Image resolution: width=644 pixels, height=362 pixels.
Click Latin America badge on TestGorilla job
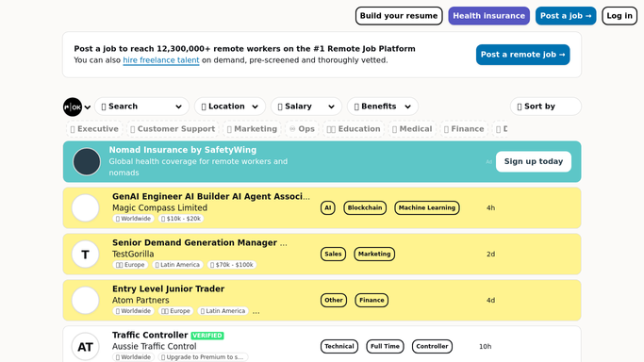(177, 265)
